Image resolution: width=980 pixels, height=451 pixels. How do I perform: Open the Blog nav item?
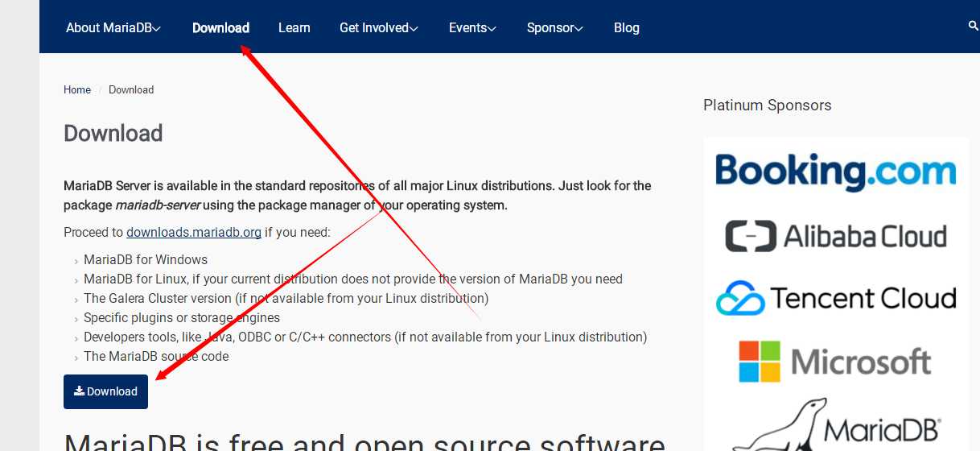(627, 27)
